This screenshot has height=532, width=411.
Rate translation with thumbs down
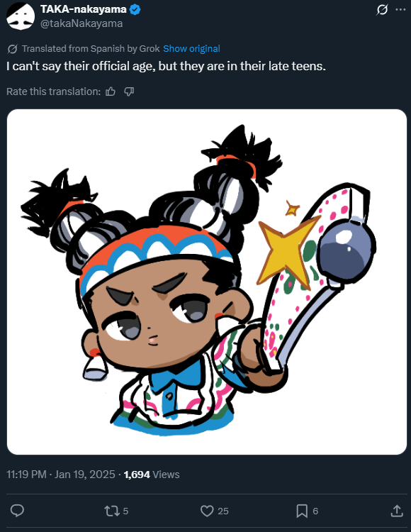[x=129, y=92]
